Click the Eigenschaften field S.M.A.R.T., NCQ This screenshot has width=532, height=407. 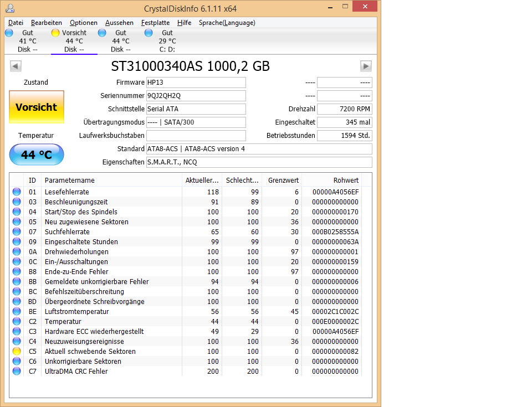[259, 162]
